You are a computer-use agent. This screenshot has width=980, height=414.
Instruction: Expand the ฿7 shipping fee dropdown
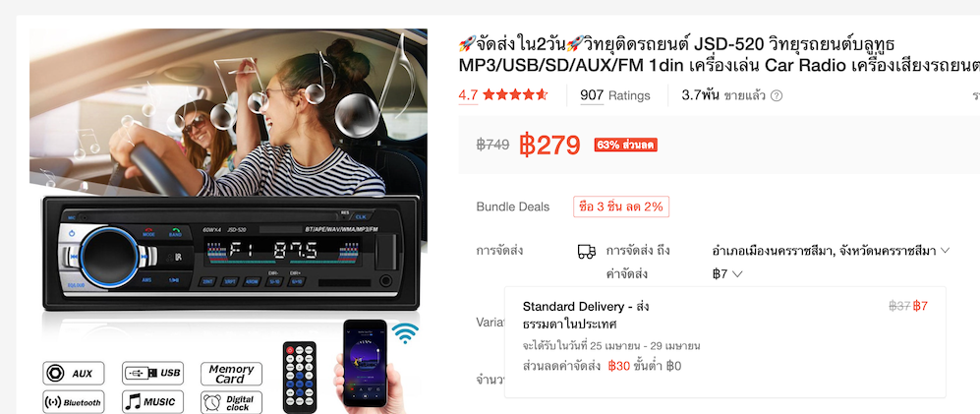[x=726, y=274]
